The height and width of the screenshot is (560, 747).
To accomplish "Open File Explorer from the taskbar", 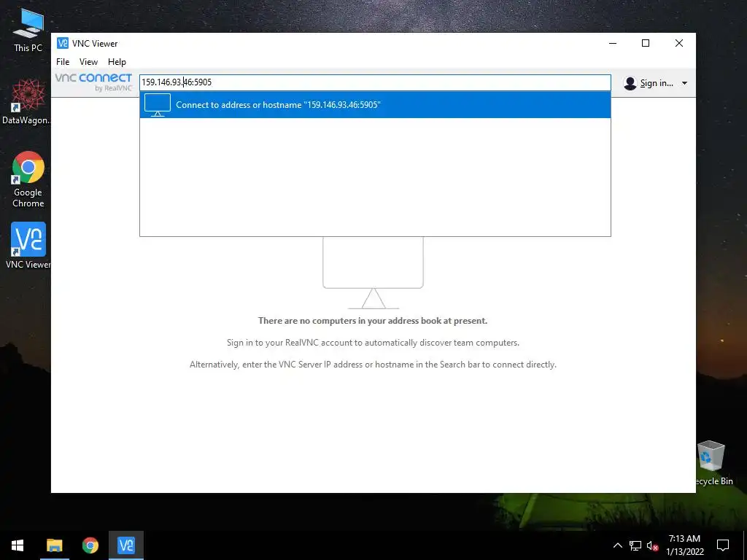I will [x=54, y=545].
